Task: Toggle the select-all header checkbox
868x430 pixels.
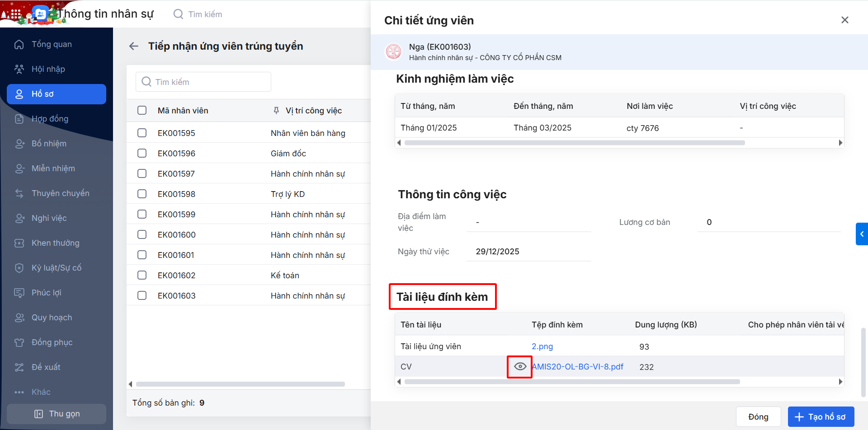Action: tap(142, 110)
